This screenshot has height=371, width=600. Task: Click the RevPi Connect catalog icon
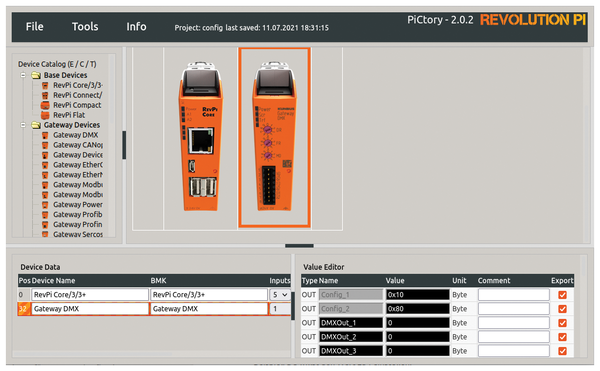click(45, 95)
